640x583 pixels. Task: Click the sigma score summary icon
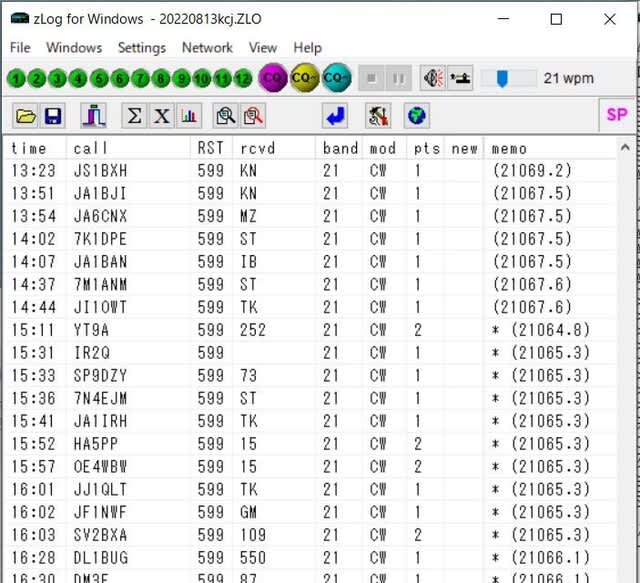134,116
